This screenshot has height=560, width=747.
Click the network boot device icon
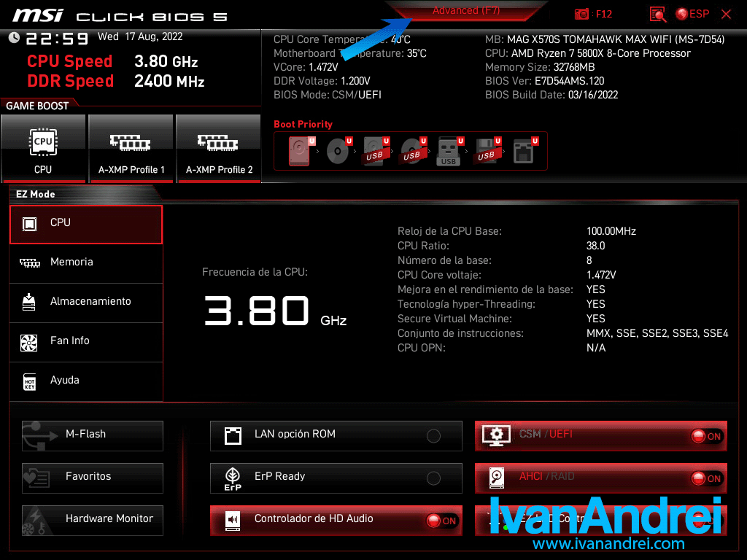524,151
